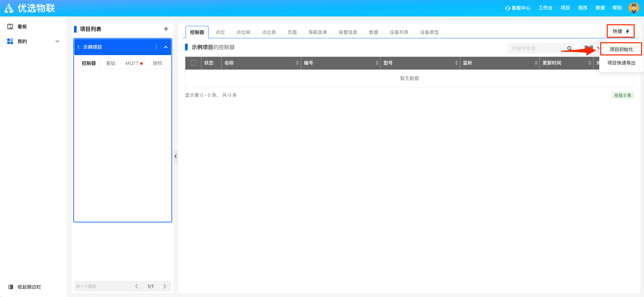
Task: Click the 看板 board icon in sidebar
Action: [x=10, y=27]
